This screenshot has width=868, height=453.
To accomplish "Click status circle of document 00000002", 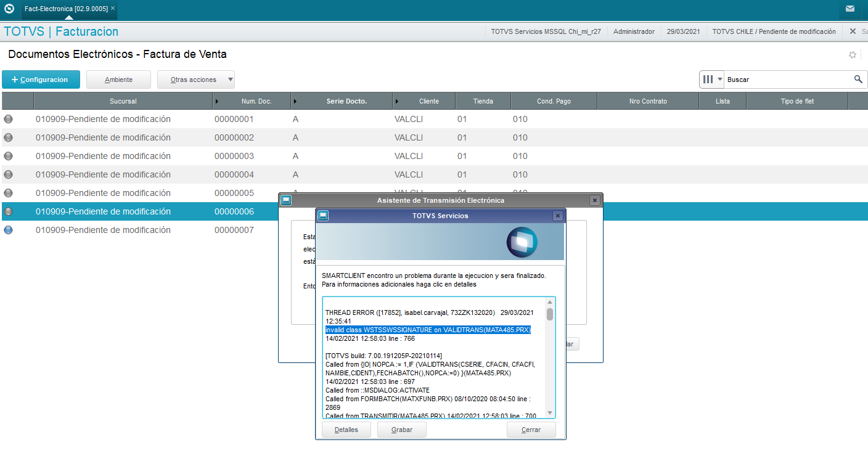I will pyautogui.click(x=8, y=137).
